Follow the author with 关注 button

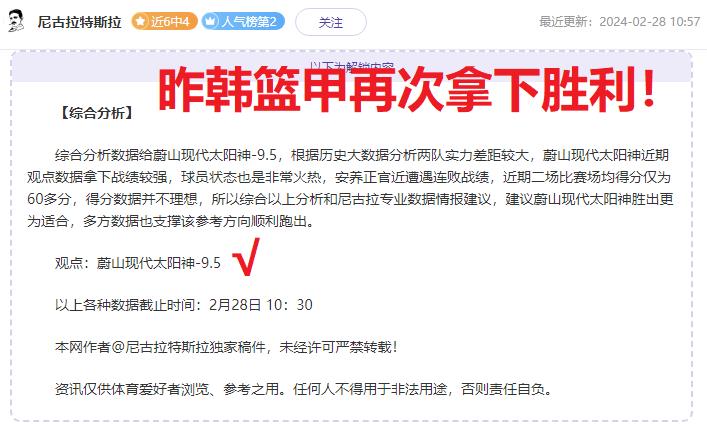(x=331, y=22)
